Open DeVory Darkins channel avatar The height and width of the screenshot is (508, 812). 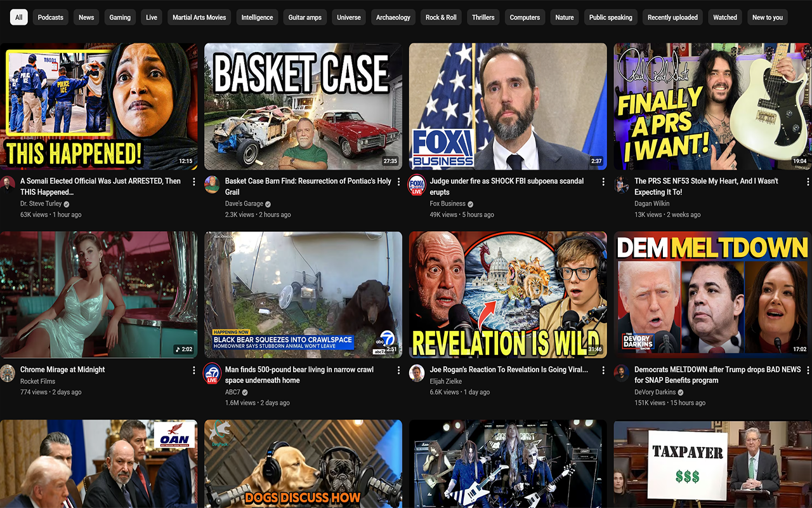click(x=622, y=373)
